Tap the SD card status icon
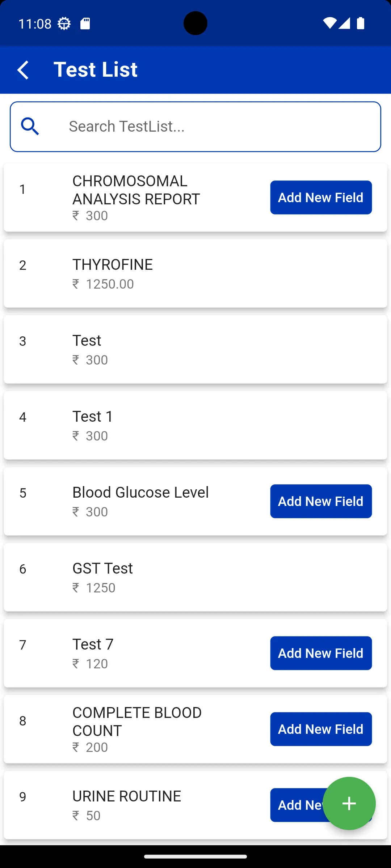Image resolution: width=391 pixels, height=868 pixels. (85, 24)
